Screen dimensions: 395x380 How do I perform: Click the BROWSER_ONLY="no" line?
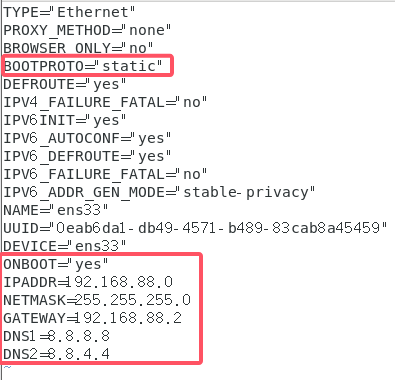tap(78, 48)
